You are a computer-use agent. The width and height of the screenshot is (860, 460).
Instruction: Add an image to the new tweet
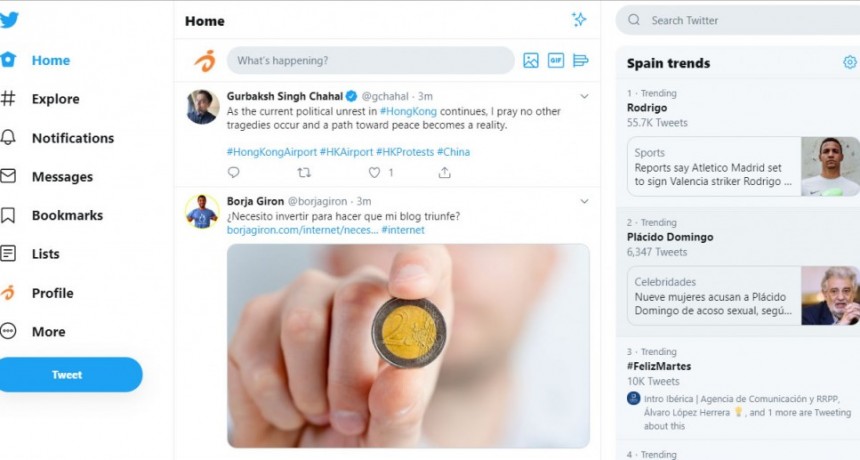[531, 60]
